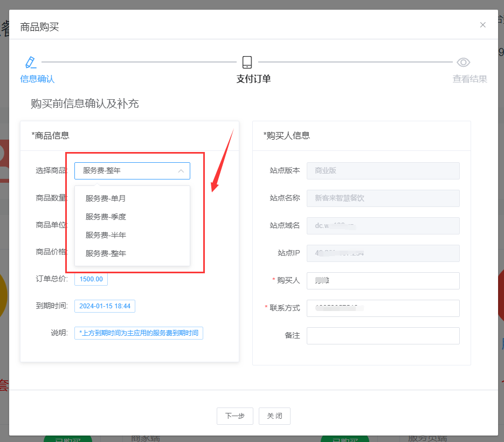Click the 到期时间 value 2024-01-15 18:44
This screenshot has width=504, height=442.
click(x=105, y=306)
